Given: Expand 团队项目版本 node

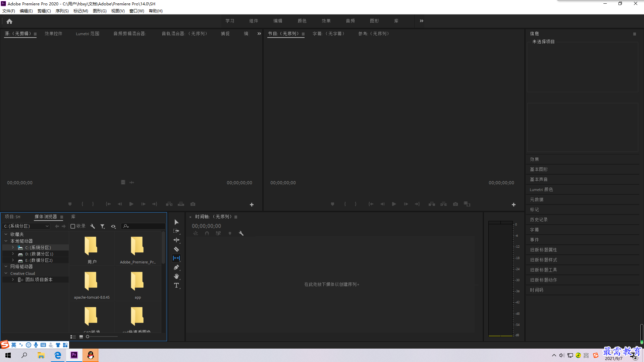Looking at the screenshot, I should pyautogui.click(x=13, y=280).
